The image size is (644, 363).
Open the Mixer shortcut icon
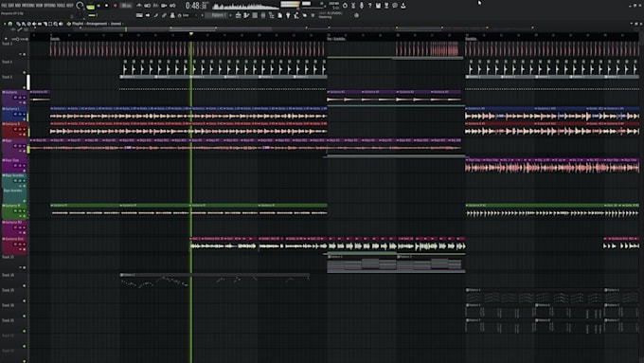(263, 15)
